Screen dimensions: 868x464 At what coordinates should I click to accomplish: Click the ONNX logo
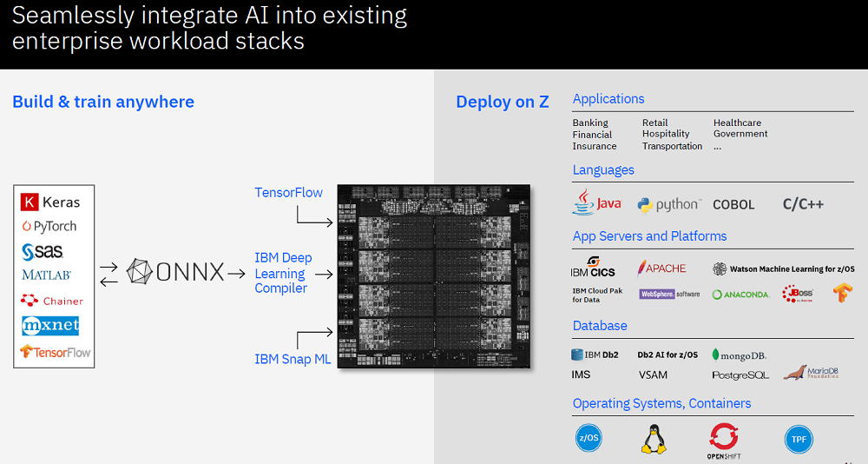(x=175, y=272)
